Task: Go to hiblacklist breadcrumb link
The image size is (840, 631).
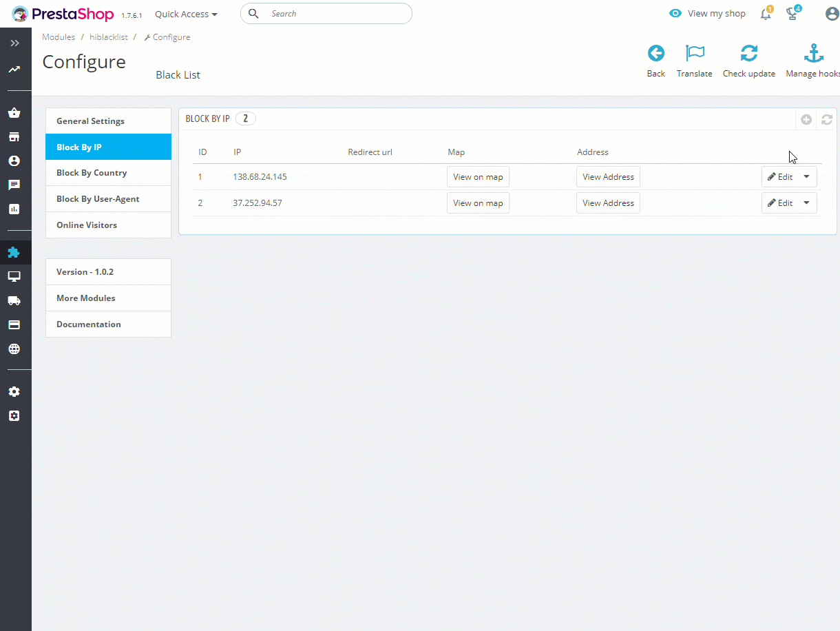Action: click(x=109, y=37)
